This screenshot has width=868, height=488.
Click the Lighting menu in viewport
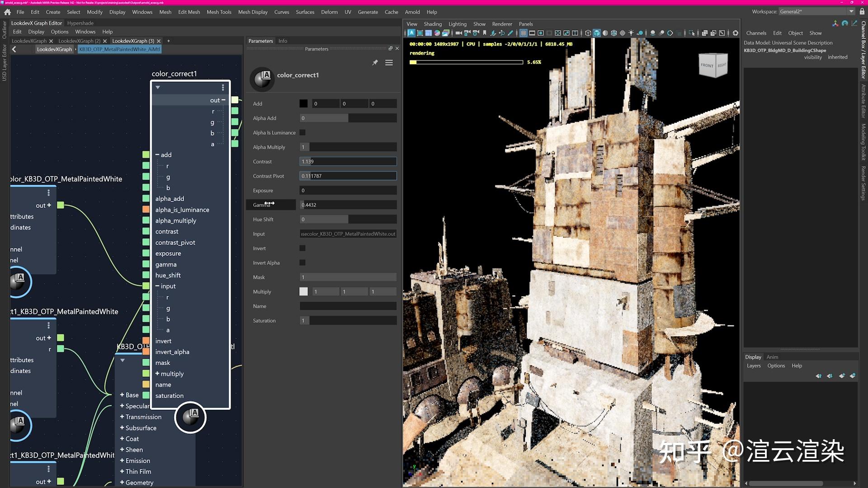click(x=456, y=24)
